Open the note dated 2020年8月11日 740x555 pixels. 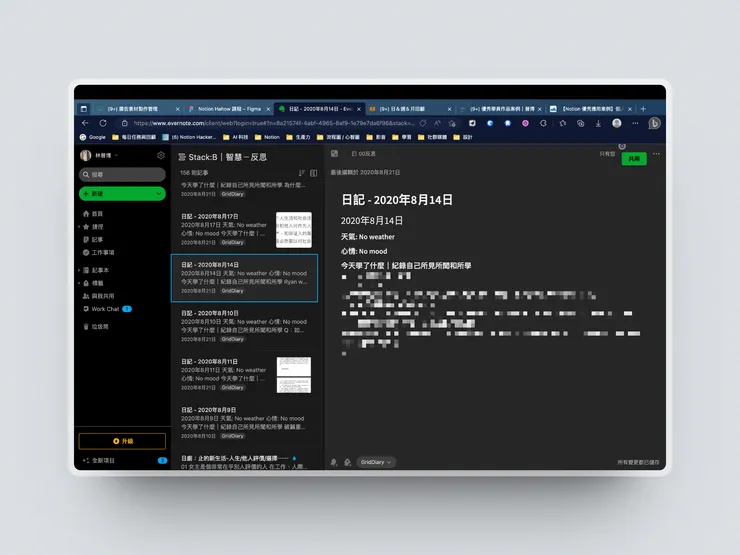[244, 375]
